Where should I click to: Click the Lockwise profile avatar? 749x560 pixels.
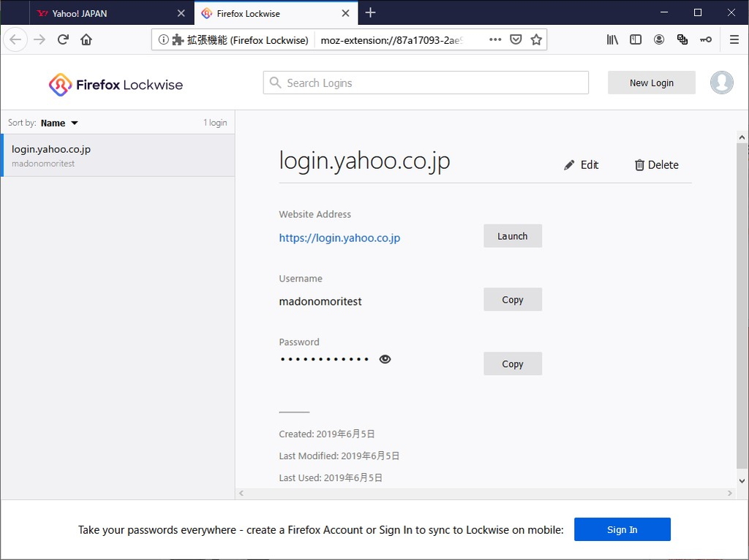click(722, 83)
